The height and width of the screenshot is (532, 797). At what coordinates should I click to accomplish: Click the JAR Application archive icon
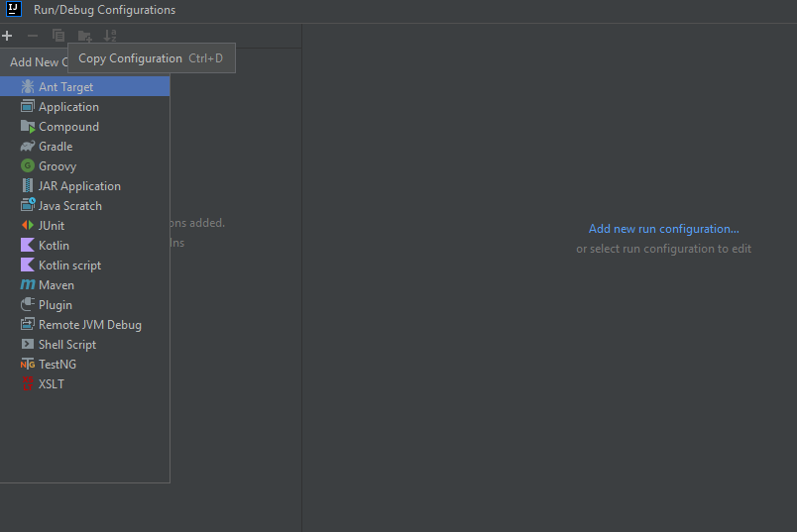[28, 185]
